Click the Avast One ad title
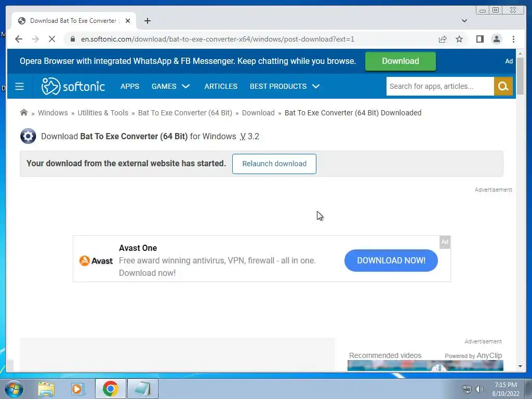This screenshot has height=399, width=532. (x=138, y=248)
